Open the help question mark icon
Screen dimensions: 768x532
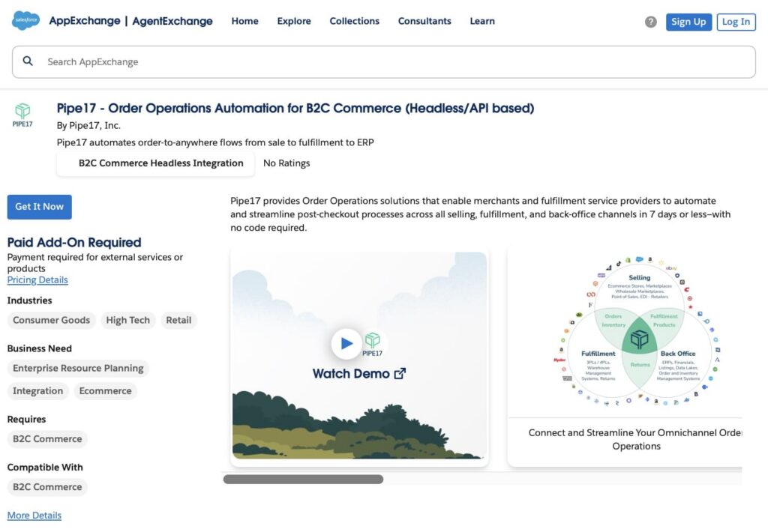[649, 22]
